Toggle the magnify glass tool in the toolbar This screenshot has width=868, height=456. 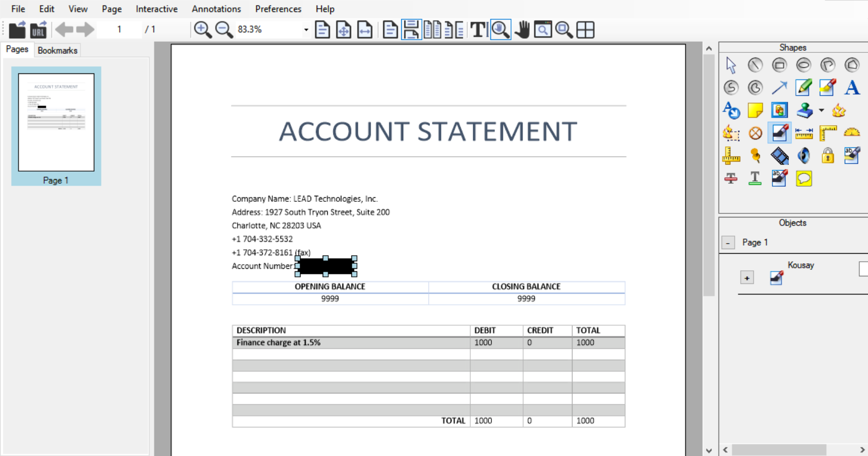500,29
